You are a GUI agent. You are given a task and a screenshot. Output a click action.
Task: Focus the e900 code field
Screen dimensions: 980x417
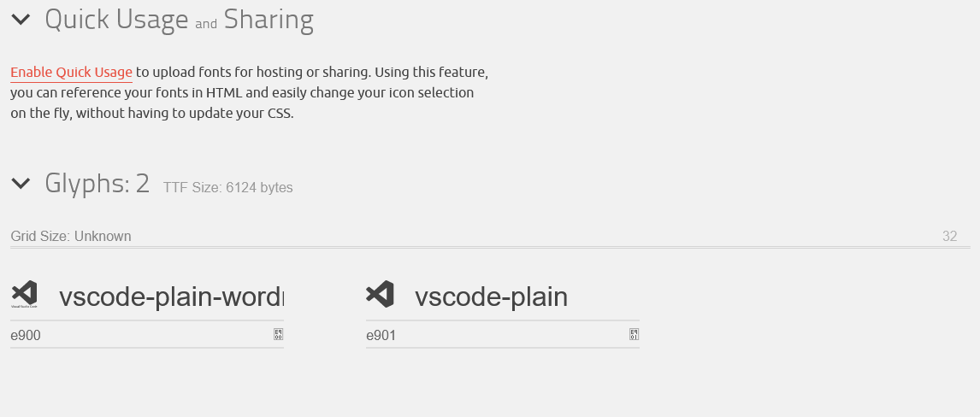pos(140,335)
